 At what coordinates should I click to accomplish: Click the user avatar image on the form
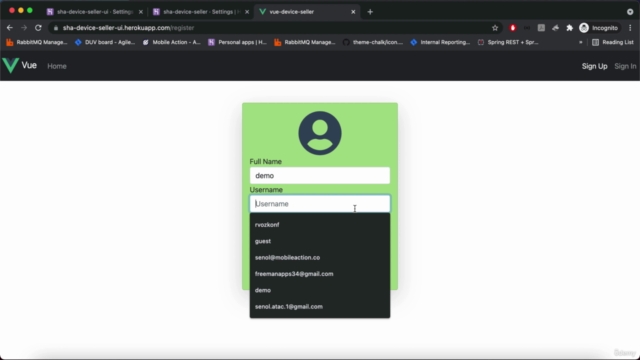tap(320, 133)
